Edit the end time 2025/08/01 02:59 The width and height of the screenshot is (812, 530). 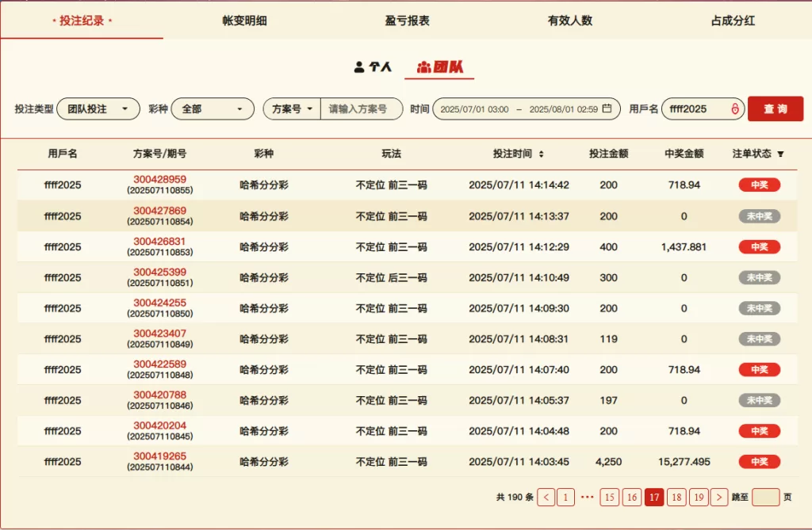coord(564,109)
